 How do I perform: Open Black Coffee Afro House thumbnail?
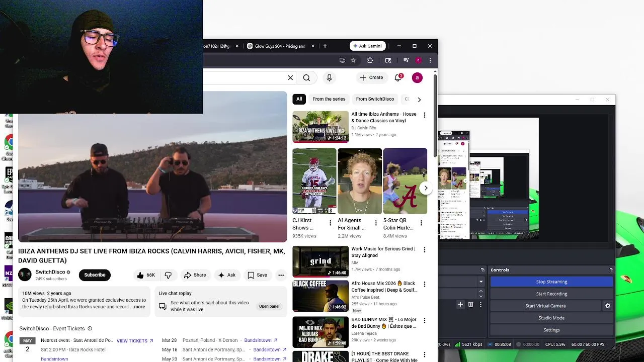pos(320,296)
